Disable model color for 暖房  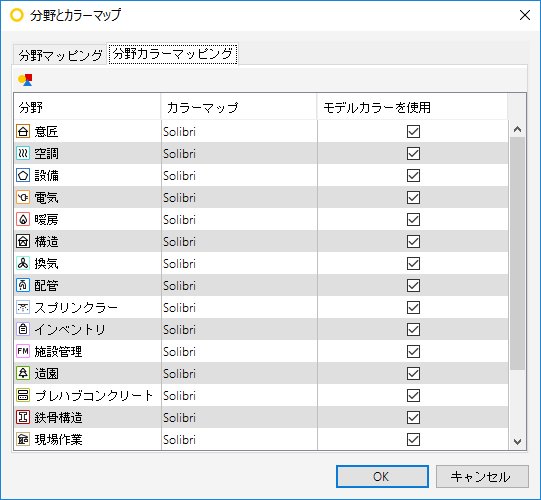coord(413,219)
